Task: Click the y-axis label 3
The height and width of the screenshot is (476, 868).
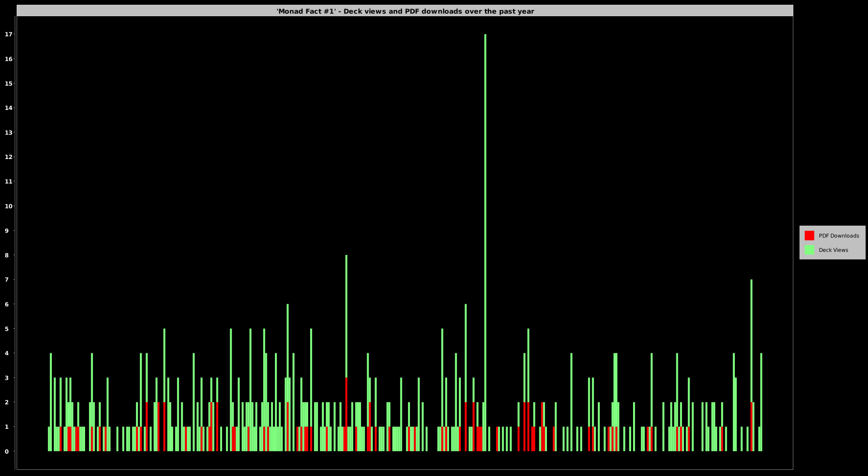Action: pos(7,378)
